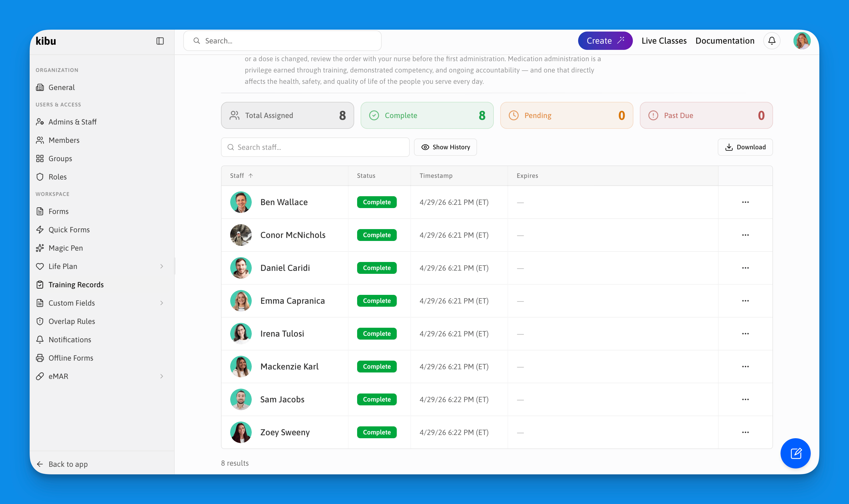Open row options for Mackenzie Karl
The image size is (849, 504).
(745, 367)
